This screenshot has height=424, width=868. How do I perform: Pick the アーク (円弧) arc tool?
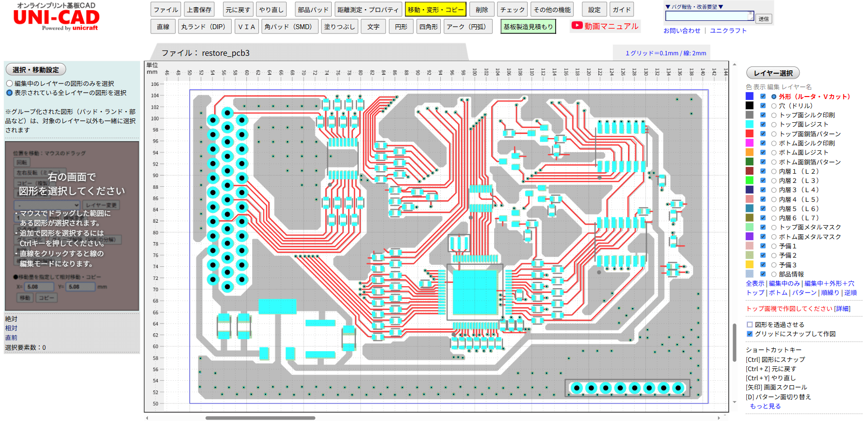pos(466,27)
